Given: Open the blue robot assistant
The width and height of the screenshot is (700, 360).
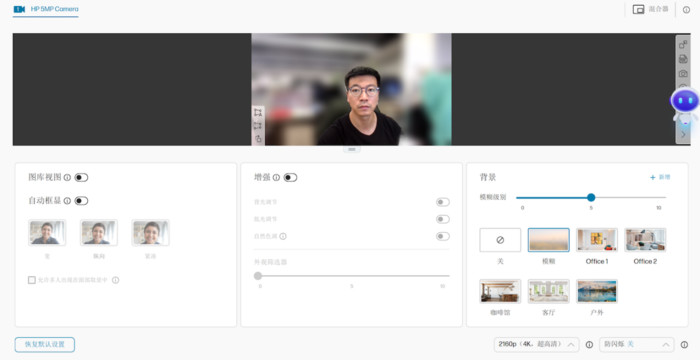Looking at the screenshot, I should pos(685,105).
